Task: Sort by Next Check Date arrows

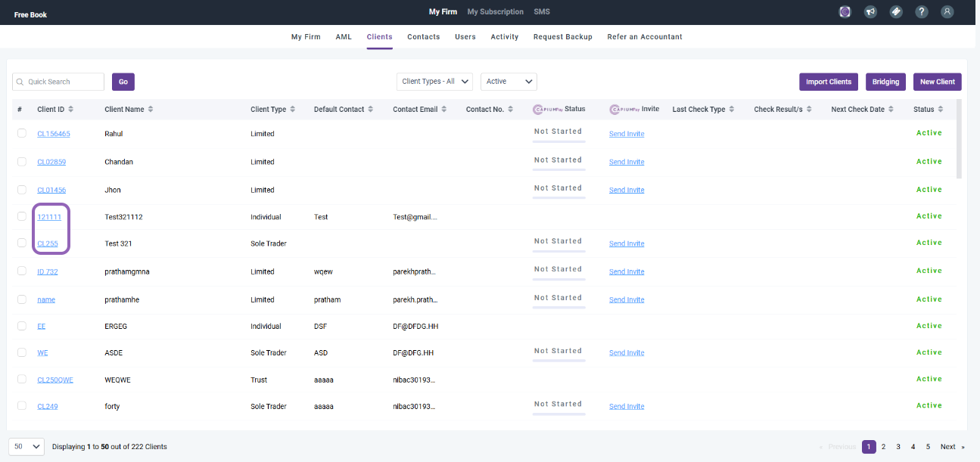Action: (891, 110)
